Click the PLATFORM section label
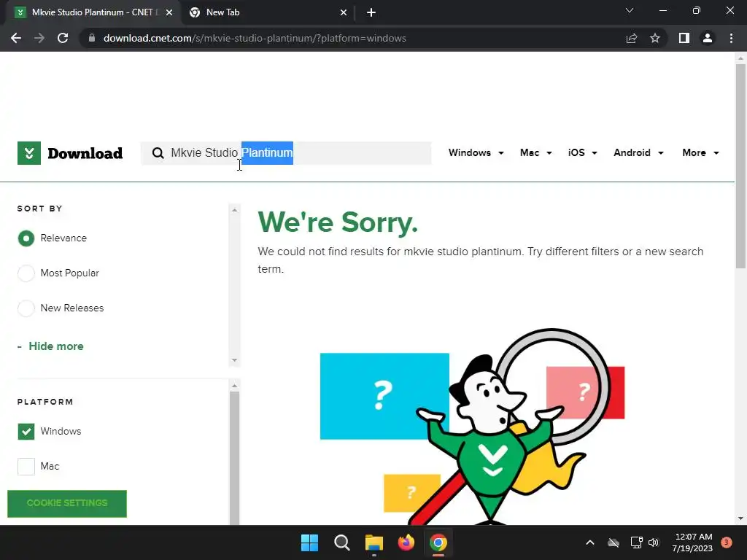 [x=45, y=402]
